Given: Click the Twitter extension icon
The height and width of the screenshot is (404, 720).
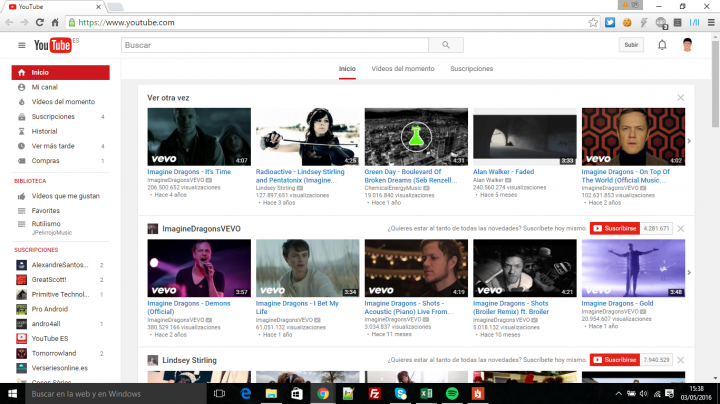Looking at the screenshot, I should click(x=610, y=22).
